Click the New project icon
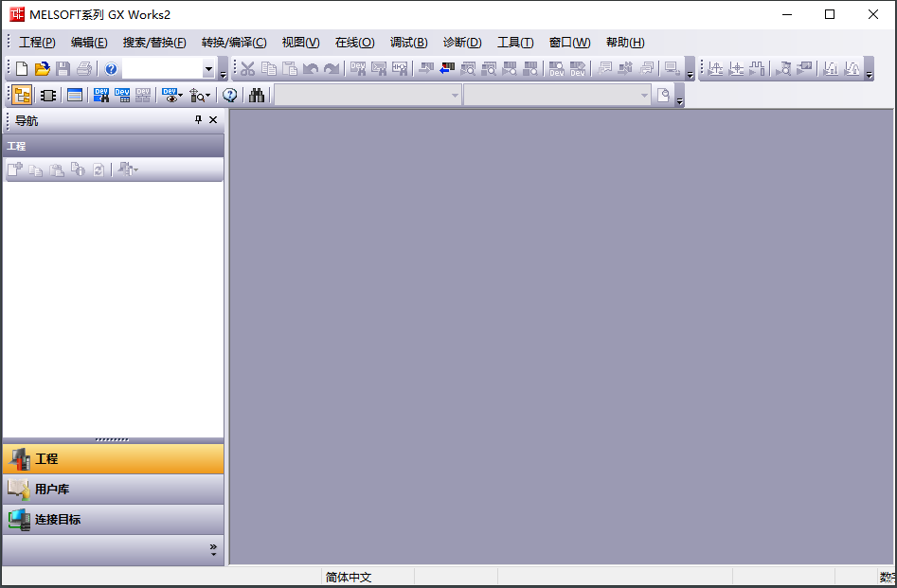Viewport: 897px width, 588px height. (x=22, y=69)
